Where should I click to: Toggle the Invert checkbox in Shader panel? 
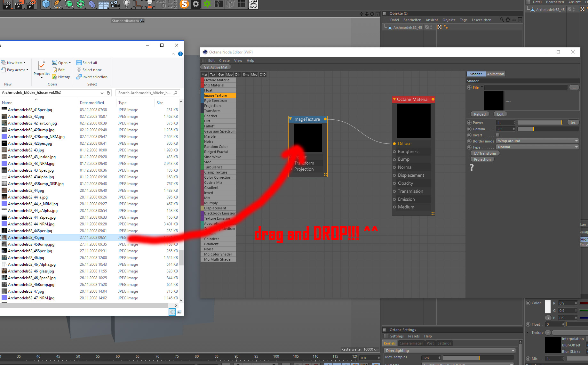coord(497,135)
